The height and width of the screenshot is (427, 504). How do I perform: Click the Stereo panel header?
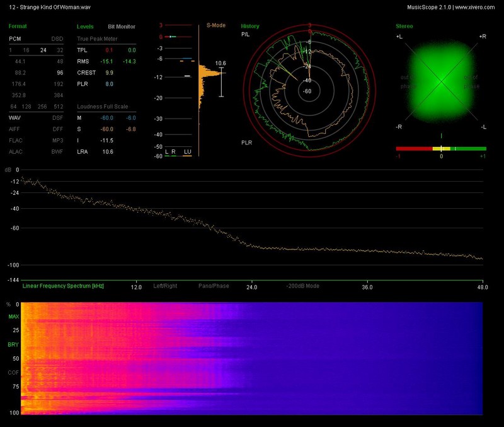click(404, 26)
